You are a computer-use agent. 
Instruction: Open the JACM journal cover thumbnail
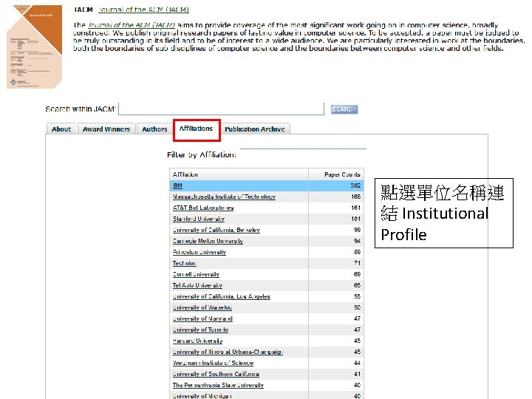click(x=34, y=47)
